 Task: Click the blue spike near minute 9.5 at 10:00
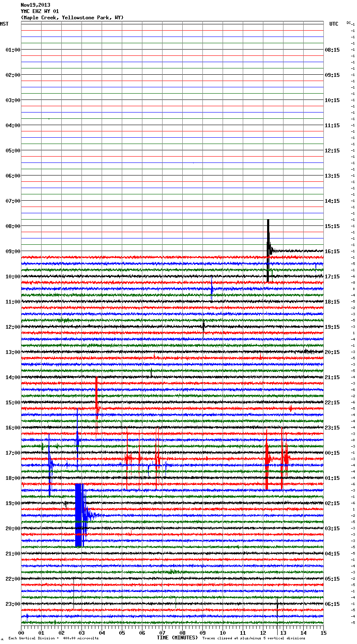212,289
